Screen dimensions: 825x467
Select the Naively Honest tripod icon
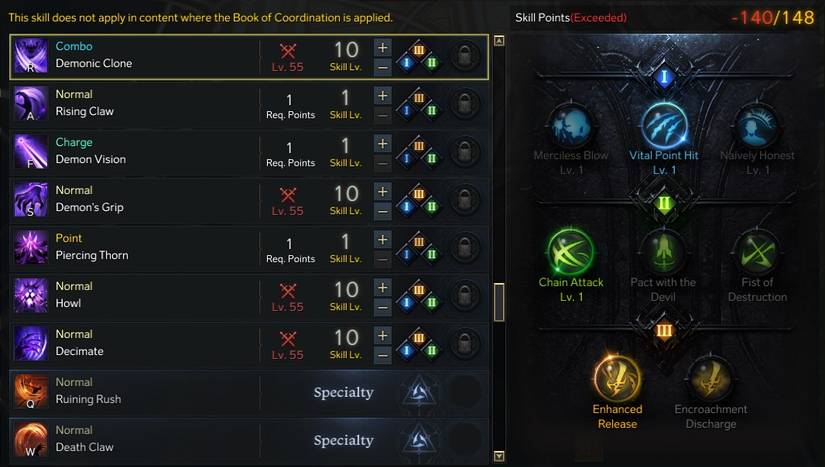tap(757, 125)
